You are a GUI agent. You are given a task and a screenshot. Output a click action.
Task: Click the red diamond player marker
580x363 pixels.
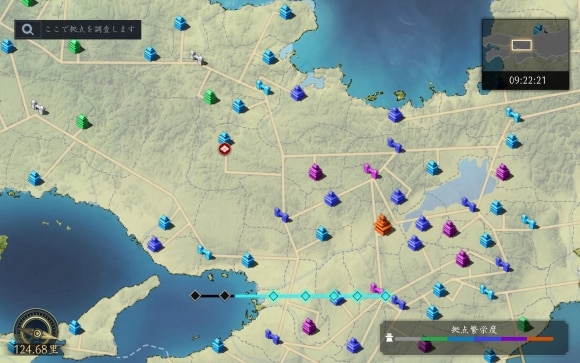(x=225, y=149)
